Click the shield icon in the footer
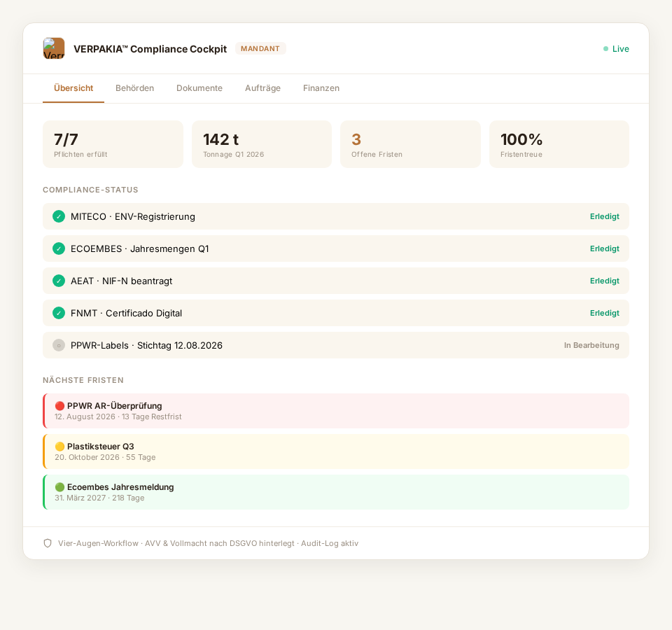The width and height of the screenshot is (672, 630). point(48,543)
